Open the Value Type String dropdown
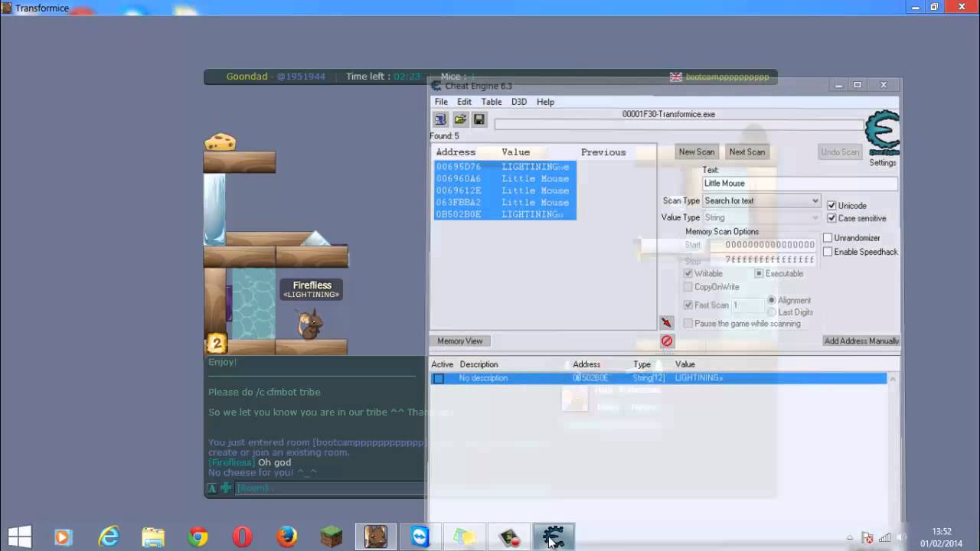Image resolution: width=980 pixels, height=551 pixels. (x=761, y=217)
